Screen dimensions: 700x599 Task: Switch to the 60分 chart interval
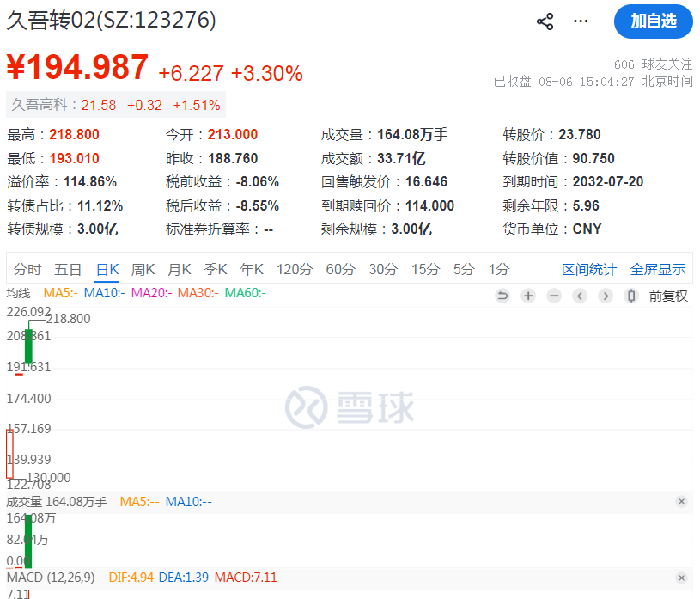coord(341,269)
